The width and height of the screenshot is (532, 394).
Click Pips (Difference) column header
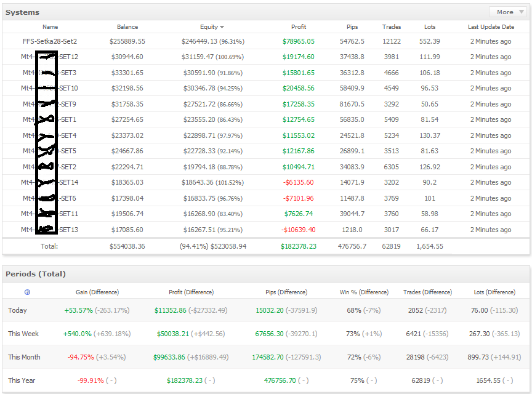[286, 292]
